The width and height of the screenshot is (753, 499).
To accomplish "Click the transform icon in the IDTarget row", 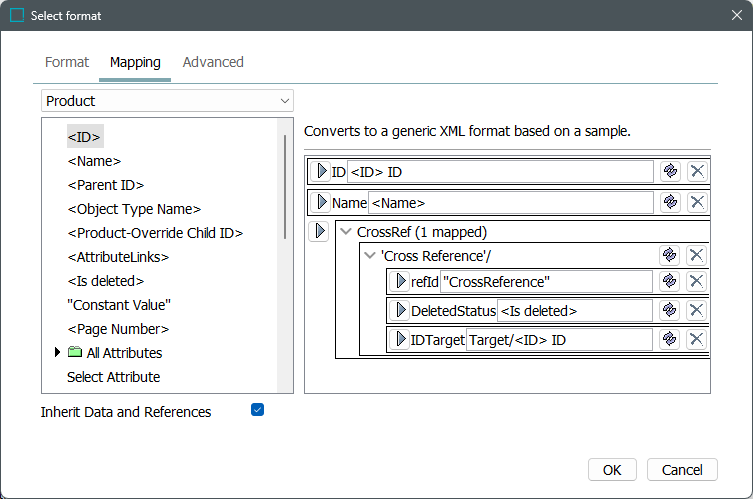I will coord(670,340).
